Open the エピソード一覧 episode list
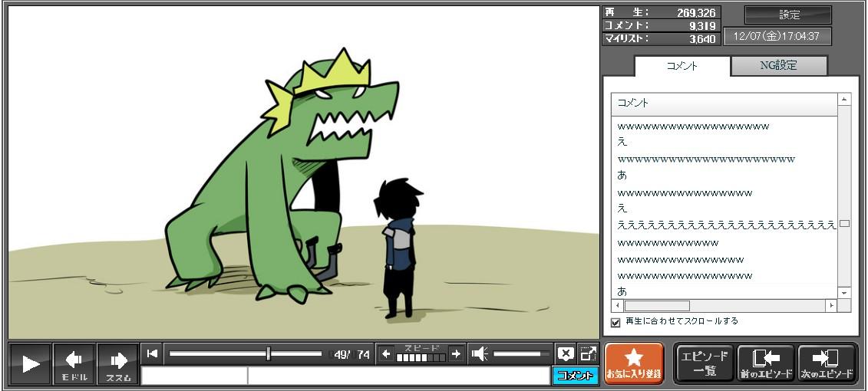Screen dimensions: 868x391 (704, 363)
